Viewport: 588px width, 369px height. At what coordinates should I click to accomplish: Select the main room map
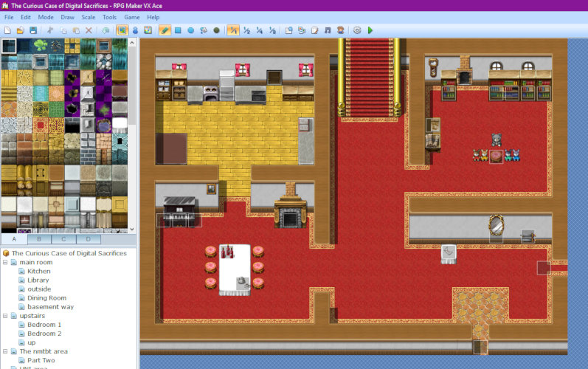36,262
